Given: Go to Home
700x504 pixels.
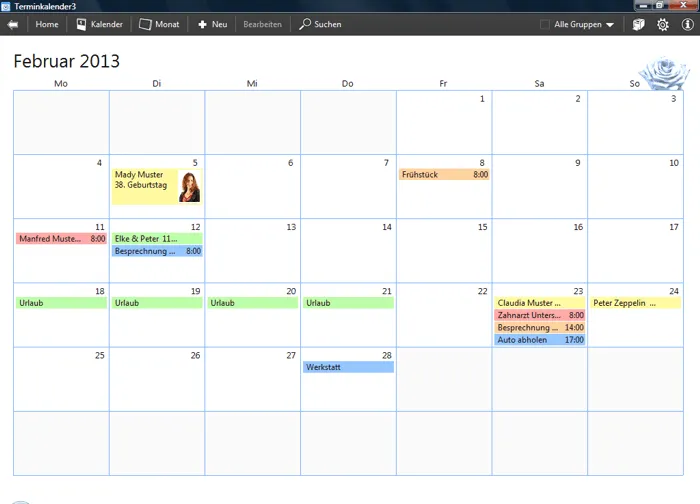Looking at the screenshot, I should pyautogui.click(x=46, y=24).
